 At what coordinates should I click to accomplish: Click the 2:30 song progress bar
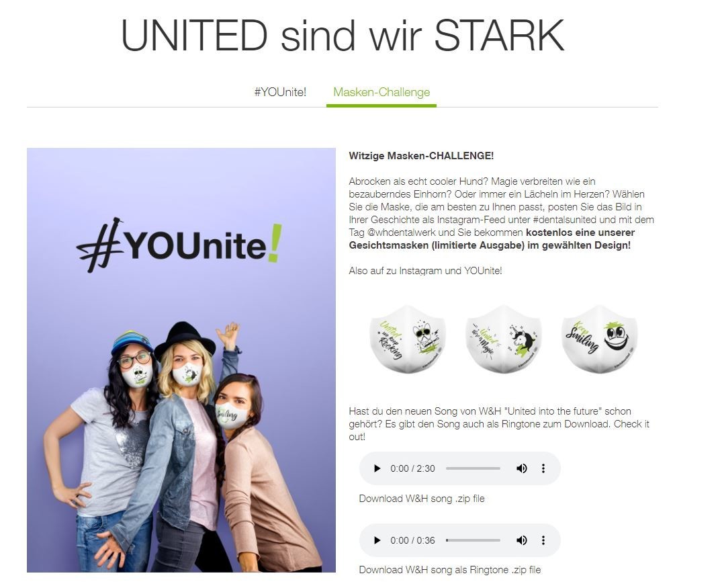[473, 468]
